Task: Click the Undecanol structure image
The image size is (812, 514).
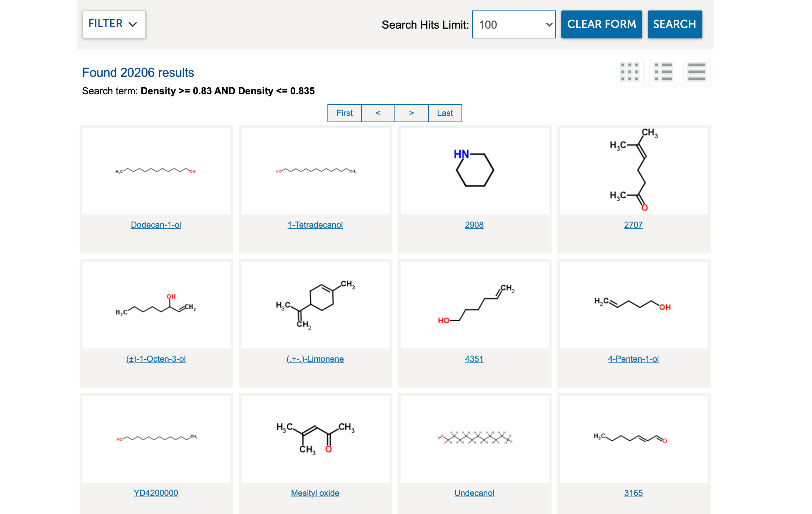Action: [475, 439]
